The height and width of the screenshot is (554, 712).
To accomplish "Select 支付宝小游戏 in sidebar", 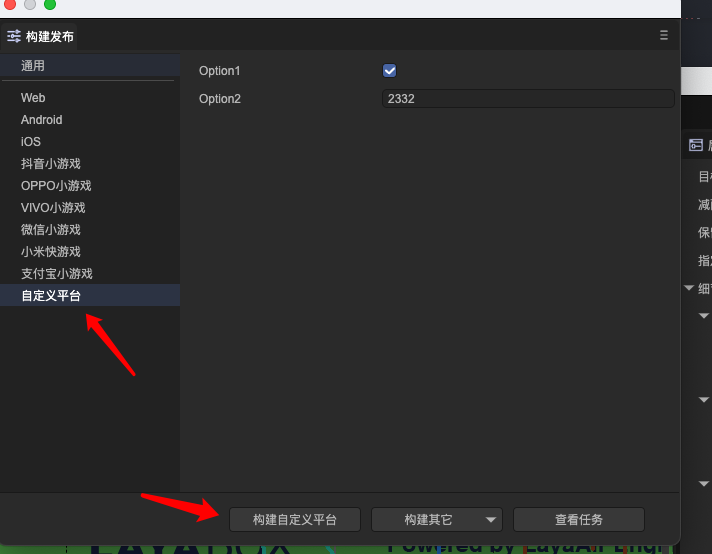I will (x=57, y=274).
